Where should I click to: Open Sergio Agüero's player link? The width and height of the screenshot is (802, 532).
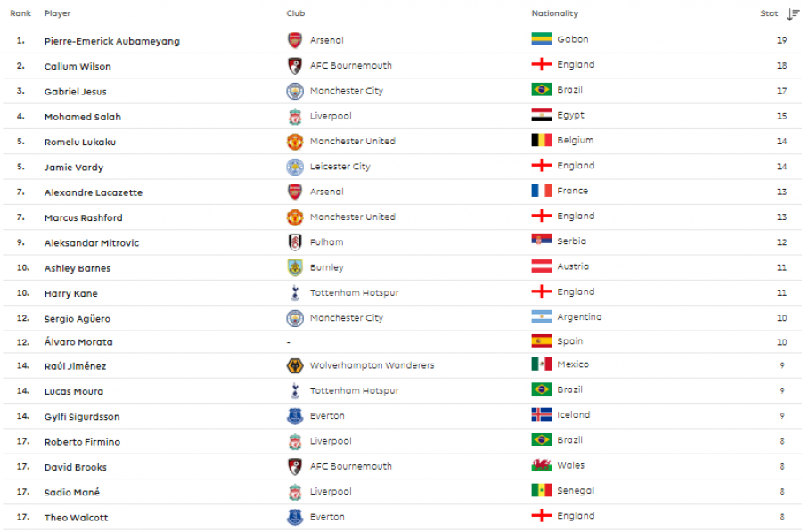point(78,319)
